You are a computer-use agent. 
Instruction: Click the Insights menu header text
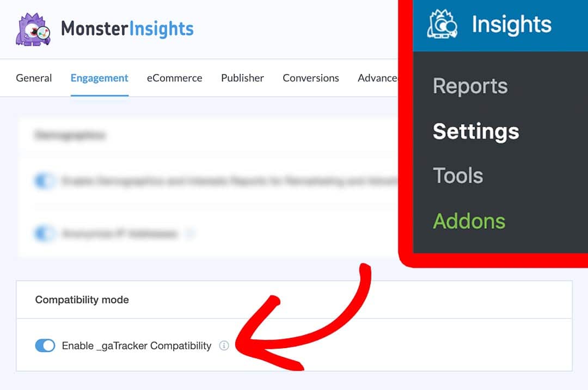coord(511,24)
